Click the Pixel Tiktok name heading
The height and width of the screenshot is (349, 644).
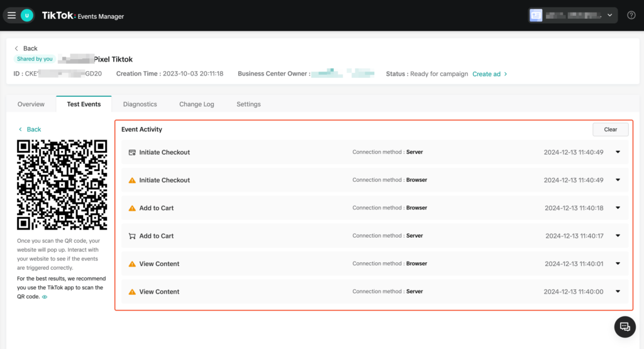click(113, 59)
